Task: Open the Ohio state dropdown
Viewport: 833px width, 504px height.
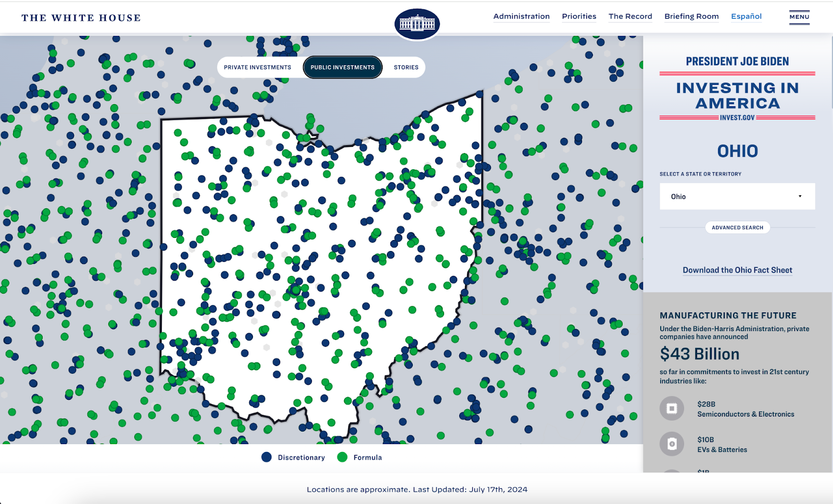Action: (737, 196)
